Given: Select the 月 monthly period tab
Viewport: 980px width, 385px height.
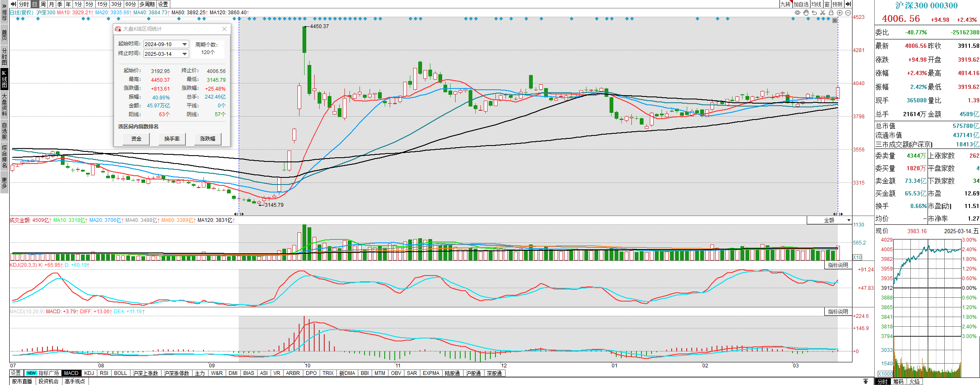Looking at the screenshot, I should (x=52, y=4).
